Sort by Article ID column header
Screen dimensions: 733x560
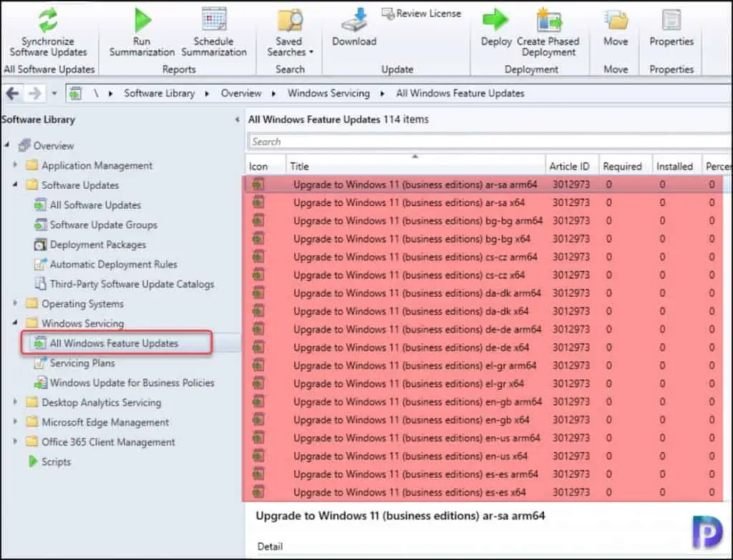pyautogui.click(x=572, y=166)
